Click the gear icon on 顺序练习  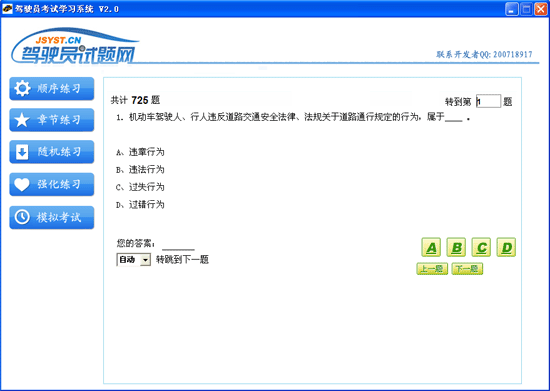(22, 88)
